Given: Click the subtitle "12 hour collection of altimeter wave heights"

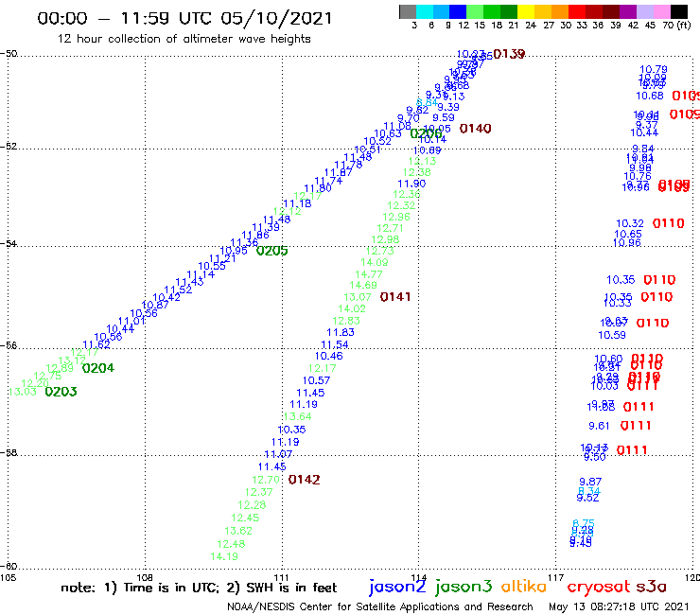Looking at the screenshot, I should pos(184,39).
